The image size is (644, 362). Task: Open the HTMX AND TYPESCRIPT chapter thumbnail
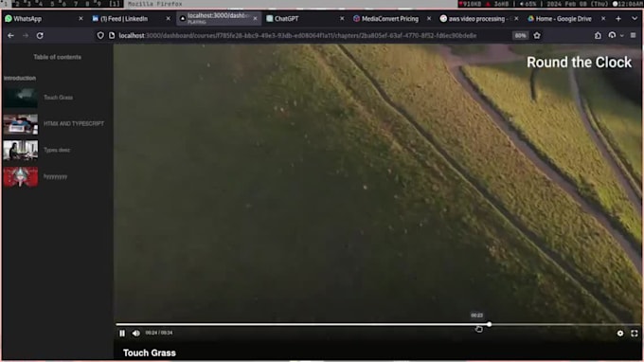21,124
